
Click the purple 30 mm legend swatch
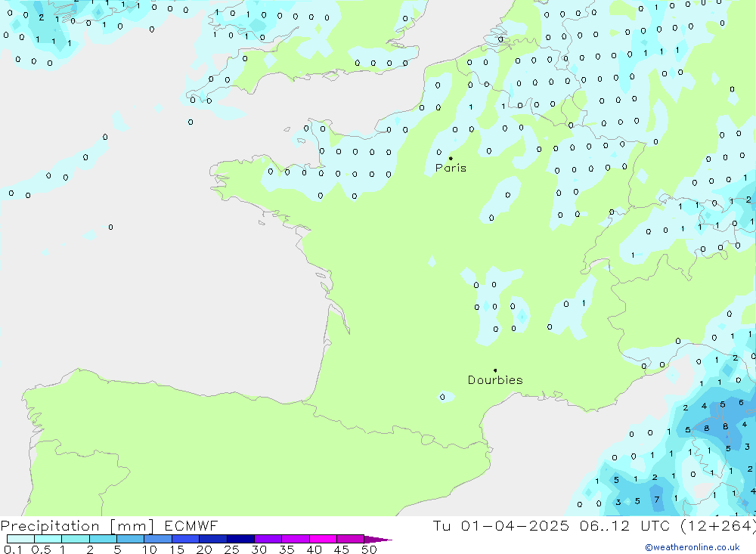click(x=268, y=539)
